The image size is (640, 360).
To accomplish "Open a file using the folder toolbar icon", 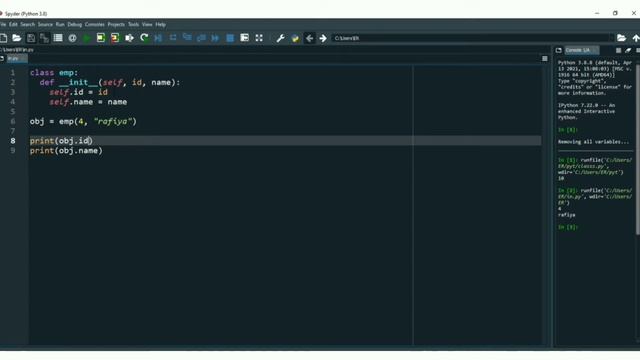I will click(17, 38).
